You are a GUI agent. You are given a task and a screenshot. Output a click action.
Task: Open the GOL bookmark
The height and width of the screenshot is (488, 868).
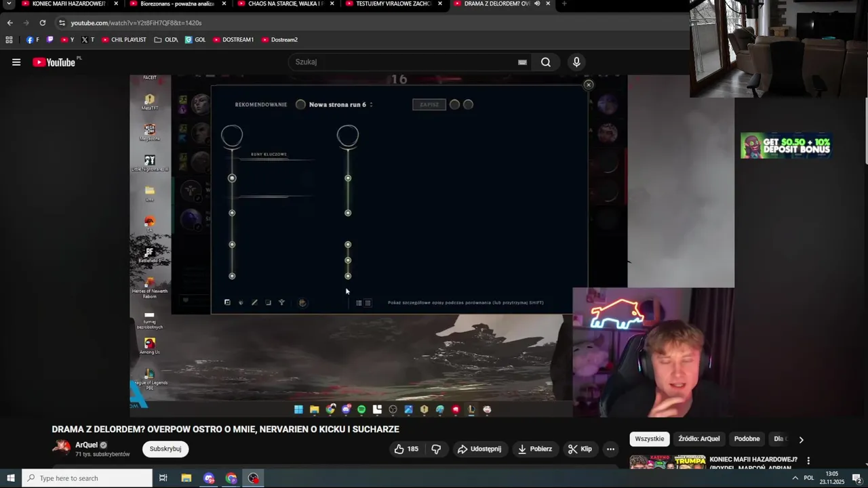[x=195, y=39]
